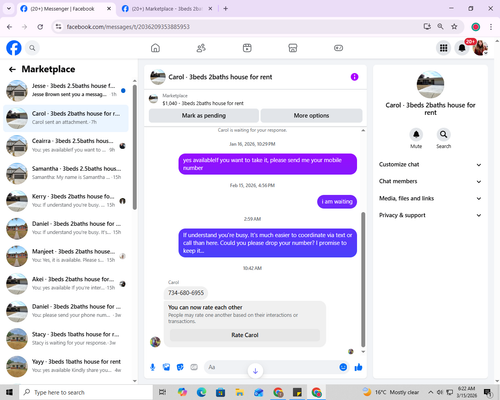Screen dimensions: 500x400
Task: Pick a GIF with the GIF icon
Action: (194, 367)
